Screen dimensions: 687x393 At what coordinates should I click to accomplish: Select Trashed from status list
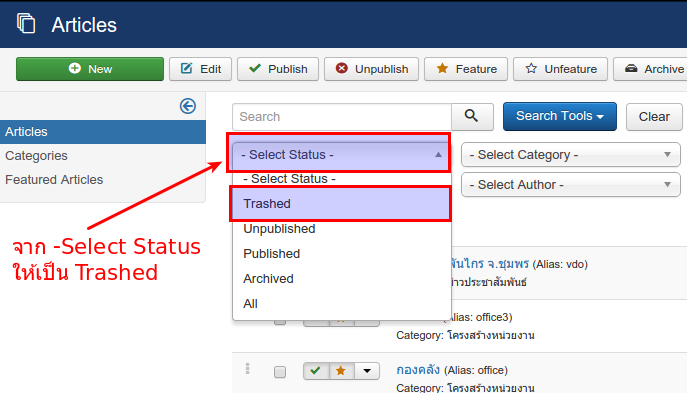point(341,204)
